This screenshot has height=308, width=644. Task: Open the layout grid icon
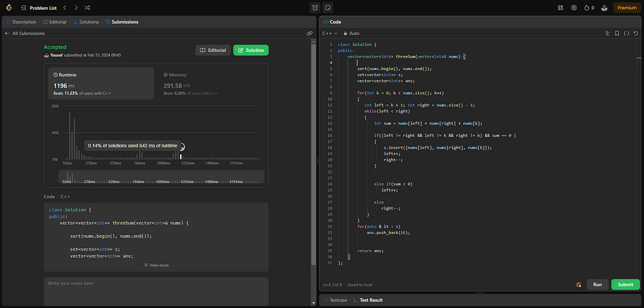click(x=560, y=8)
